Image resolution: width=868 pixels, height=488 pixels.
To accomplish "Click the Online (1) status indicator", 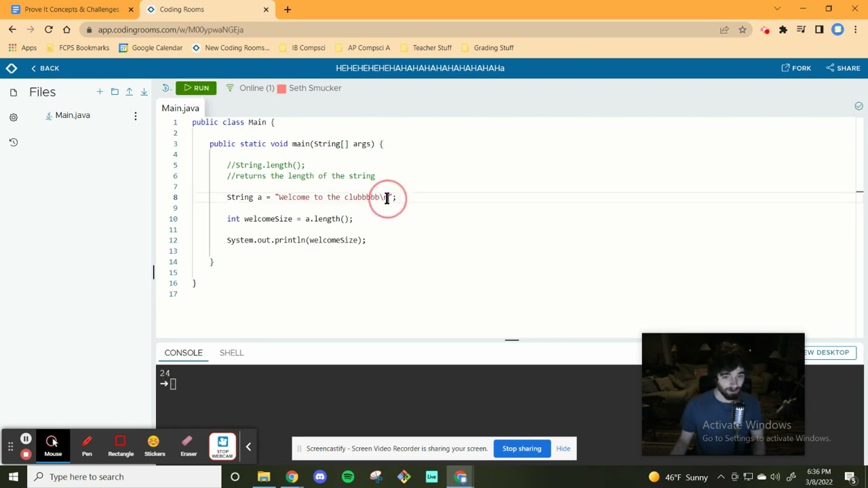I will (250, 88).
